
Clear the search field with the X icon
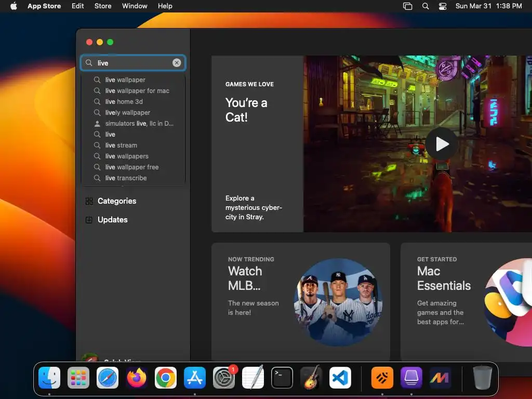click(x=177, y=63)
